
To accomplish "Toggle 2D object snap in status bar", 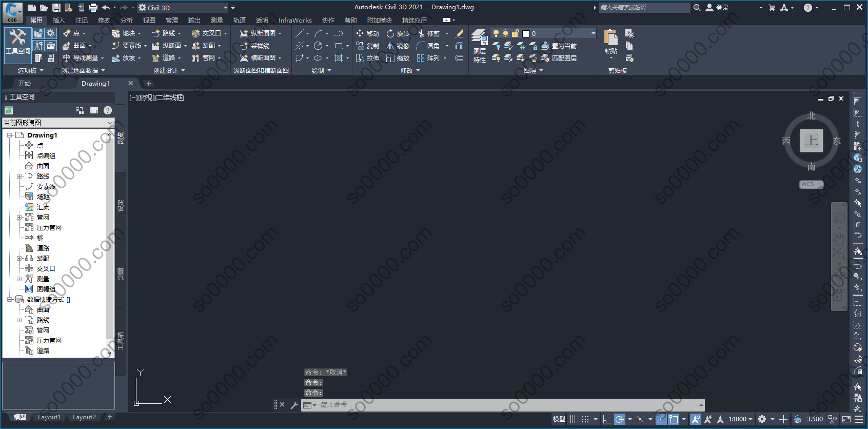I will click(x=674, y=419).
